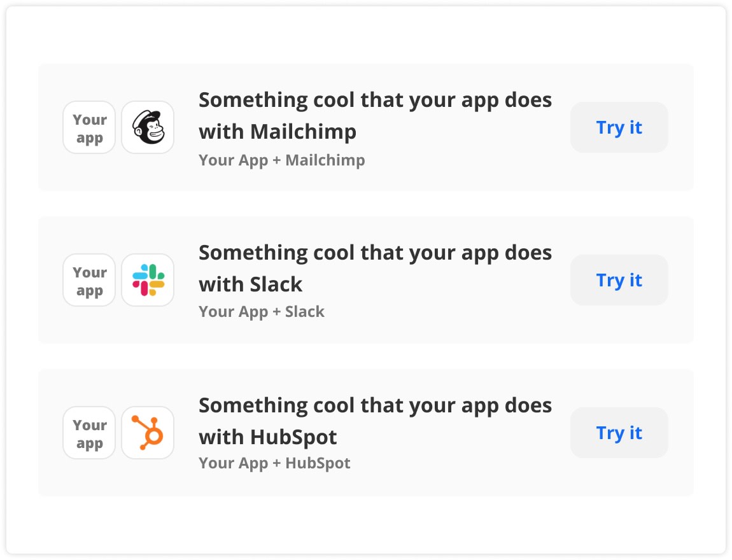The height and width of the screenshot is (560, 732).
Task: Select the 'Your app' icon beside HubSpot
Action: [89, 433]
